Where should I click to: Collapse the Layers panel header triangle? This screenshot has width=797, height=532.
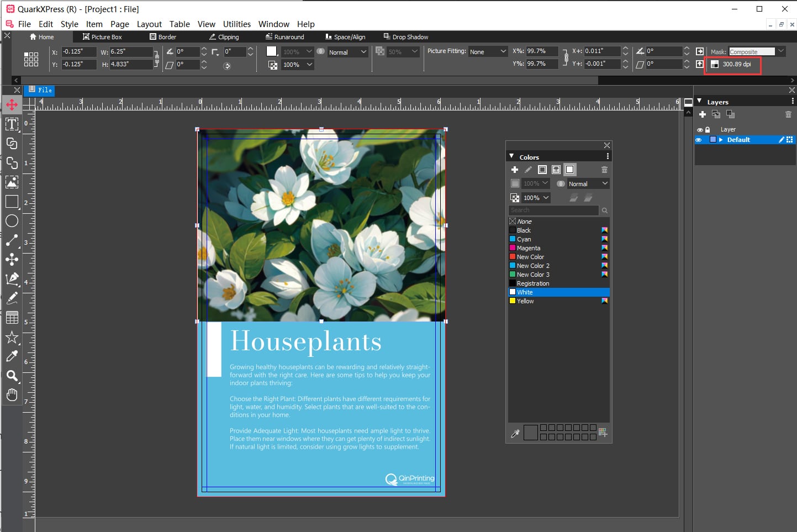(x=699, y=101)
